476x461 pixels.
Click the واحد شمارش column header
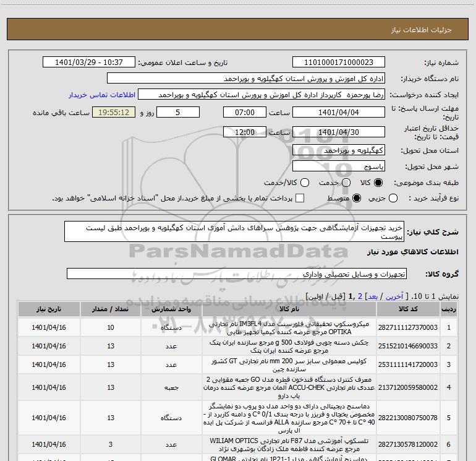[171, 309]
